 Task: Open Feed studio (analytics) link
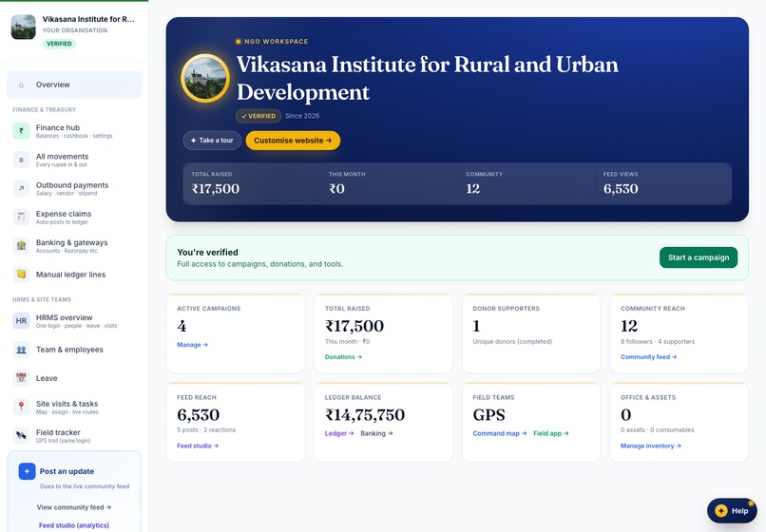point(74,525)
